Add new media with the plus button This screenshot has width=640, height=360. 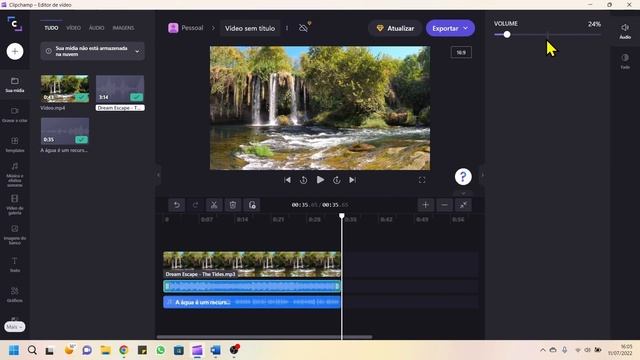click(15, 51)
